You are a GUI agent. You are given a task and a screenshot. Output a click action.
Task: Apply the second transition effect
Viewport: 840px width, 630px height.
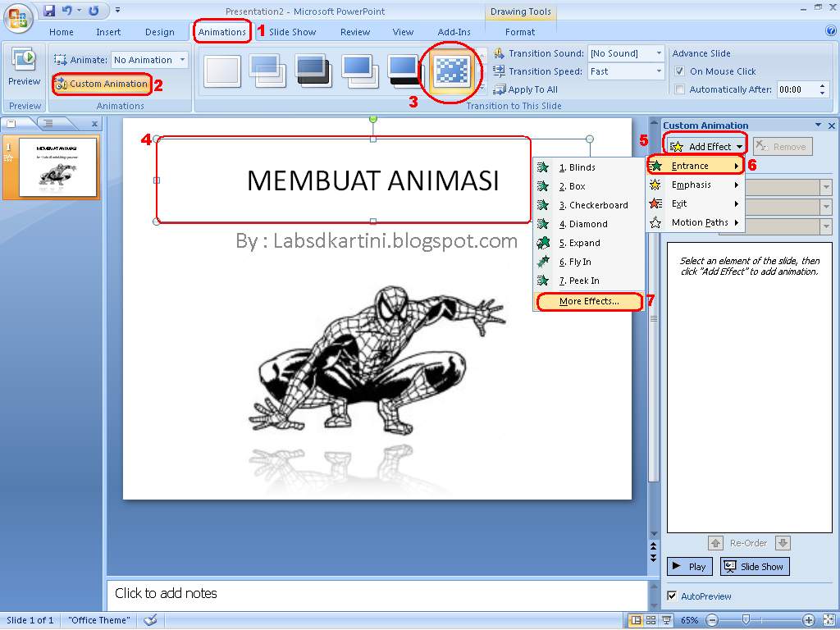point(268,71)
